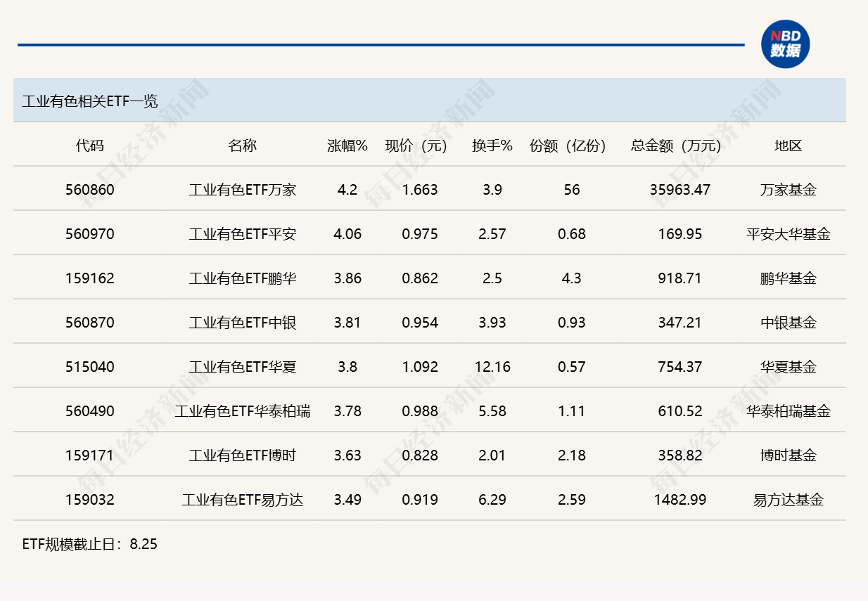The width and height of the screenshot is (868, 601).
Task: Click the 中银基金 cell
Action: point(789,323)
